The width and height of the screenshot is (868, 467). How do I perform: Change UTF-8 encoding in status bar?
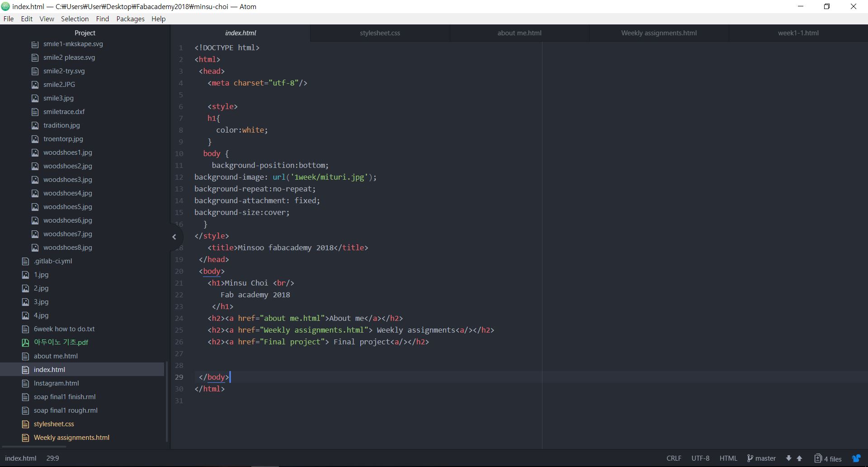pyautogui.click(x=700, y=458)
